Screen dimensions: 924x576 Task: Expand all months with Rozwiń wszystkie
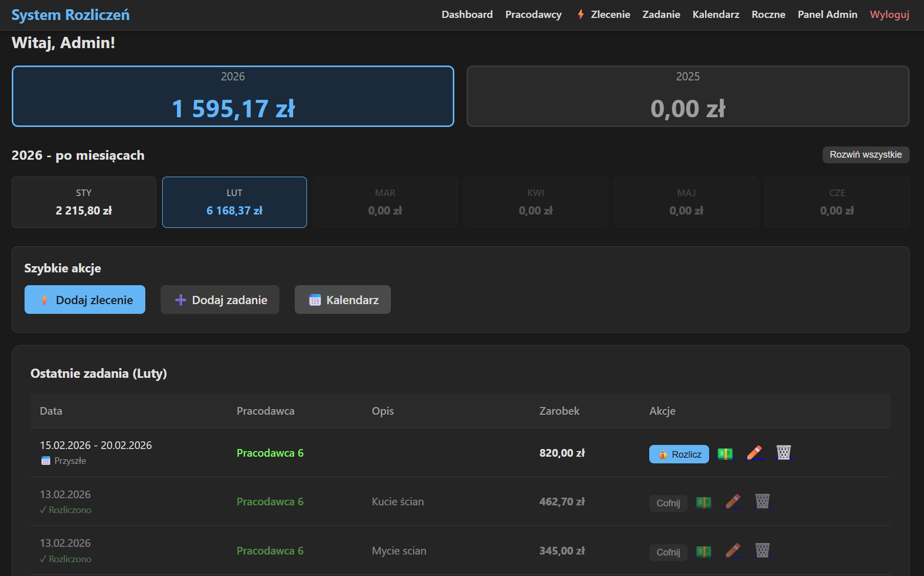click(x=865, y=155)
